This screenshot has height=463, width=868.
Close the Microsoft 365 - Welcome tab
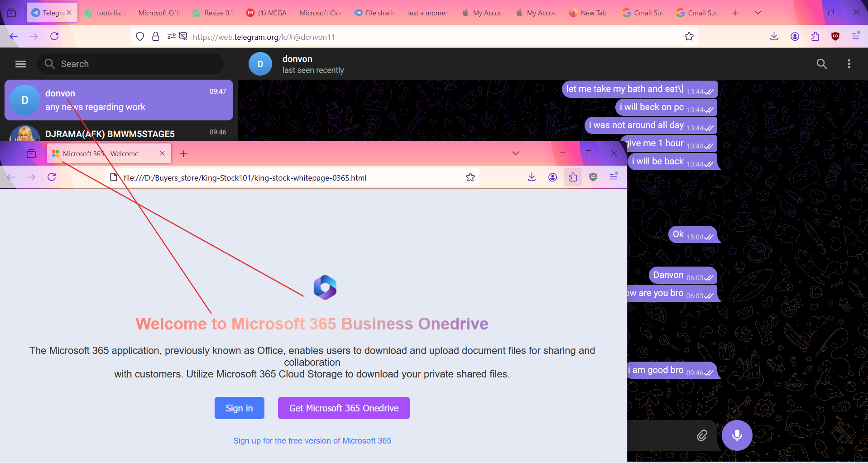click(162, 153)
